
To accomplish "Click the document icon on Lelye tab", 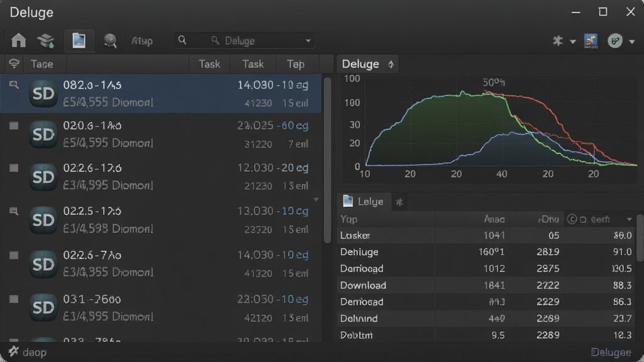I will (348, 201).
